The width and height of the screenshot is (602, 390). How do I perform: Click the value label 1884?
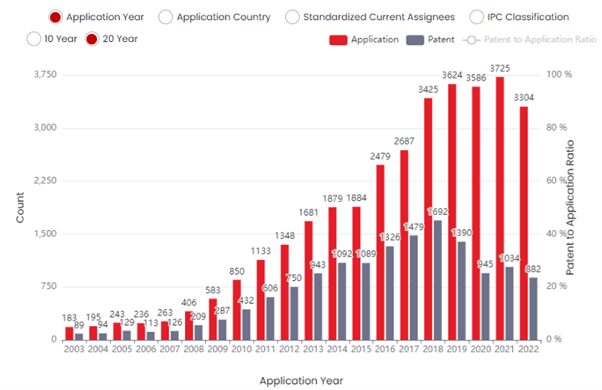(x=356, y=198)
